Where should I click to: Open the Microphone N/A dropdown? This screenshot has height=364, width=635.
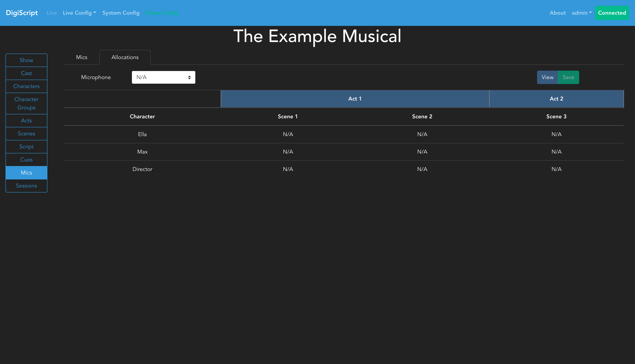(x=163, y=77)
